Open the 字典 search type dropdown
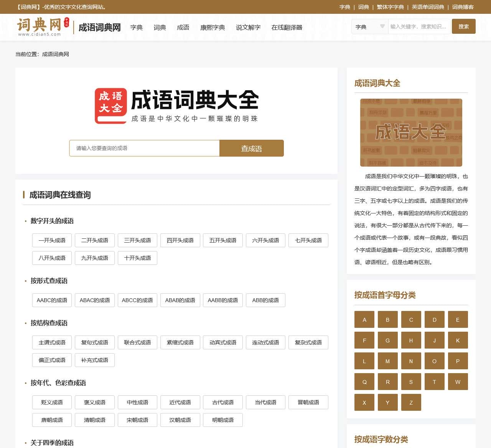Screen dimensions: 491x448 point(369,27)
